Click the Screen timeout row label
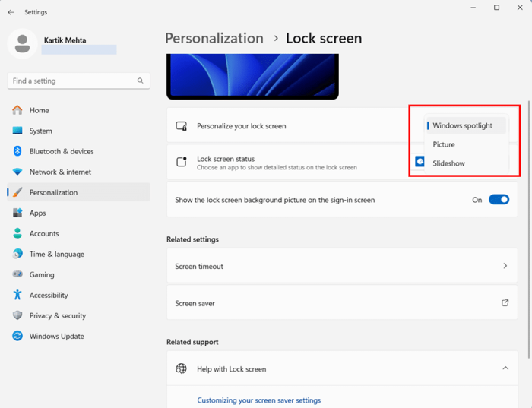This screenshot has height=408, width=532. click(x=199, y=266)
